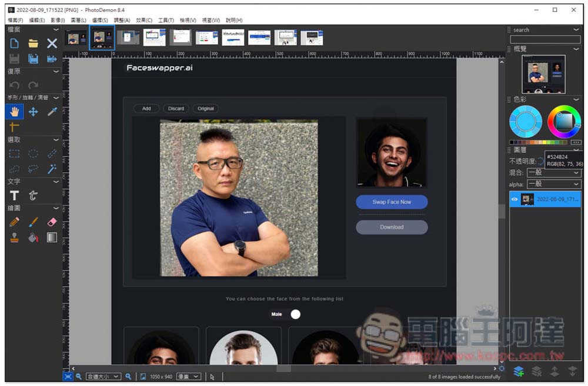Collapse the search panel chevron
The image size is (588, 386).
pos(576,29)
